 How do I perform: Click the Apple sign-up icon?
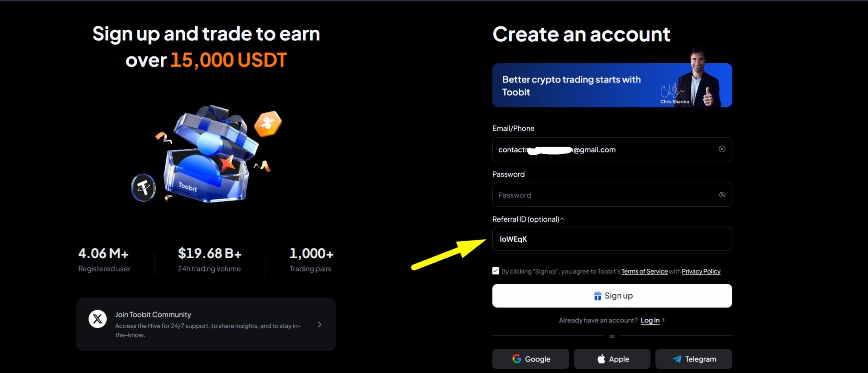tap(602, 359)
